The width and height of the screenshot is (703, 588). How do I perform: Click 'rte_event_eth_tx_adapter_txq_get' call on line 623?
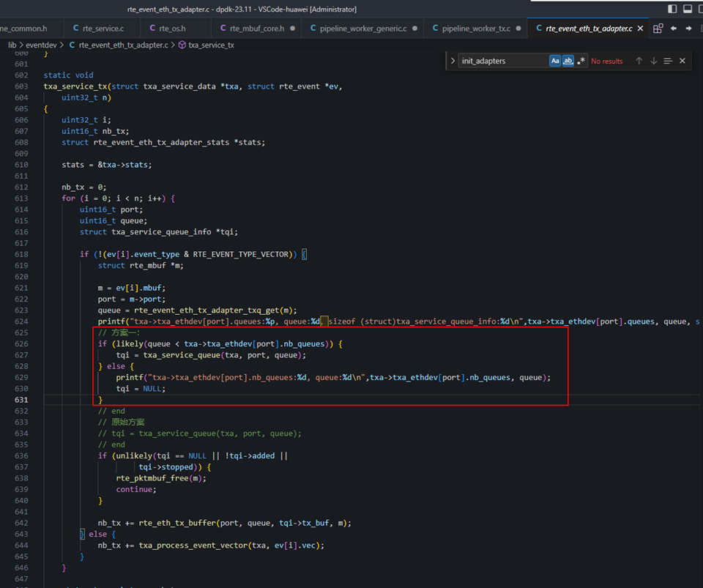(x=207, y=310)
